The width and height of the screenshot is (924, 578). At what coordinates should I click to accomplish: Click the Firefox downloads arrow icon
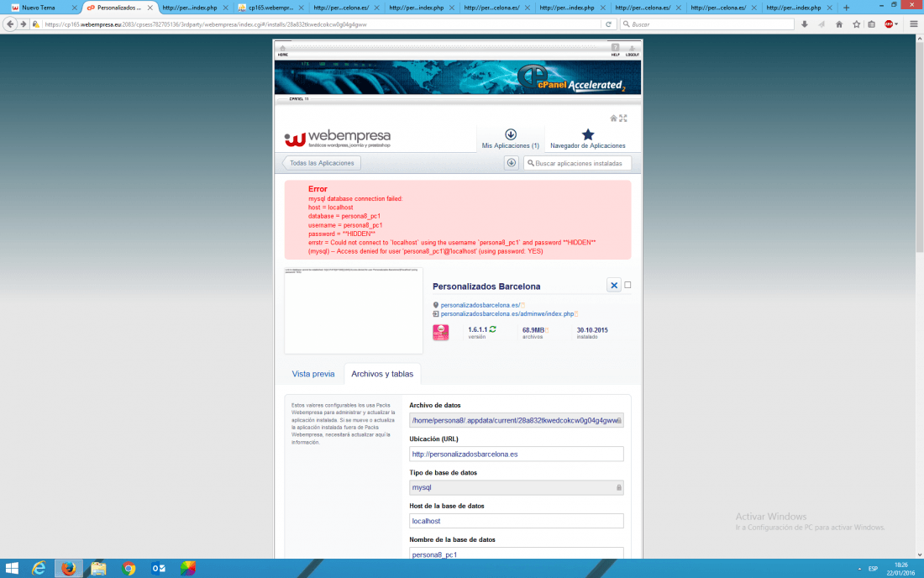point(805,24)
